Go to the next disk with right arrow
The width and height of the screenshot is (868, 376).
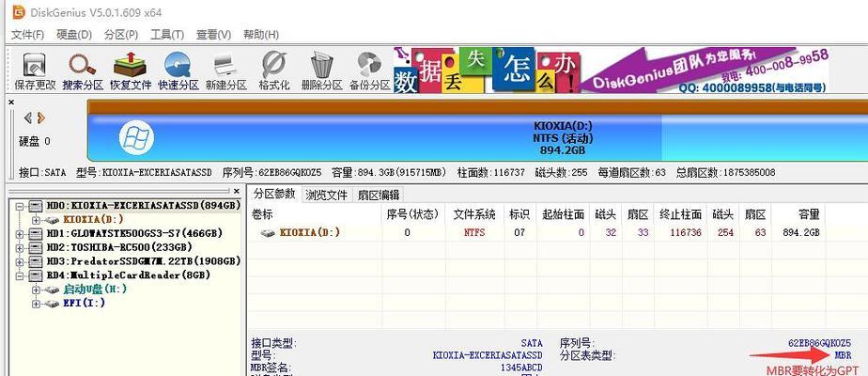click(41, 117)
